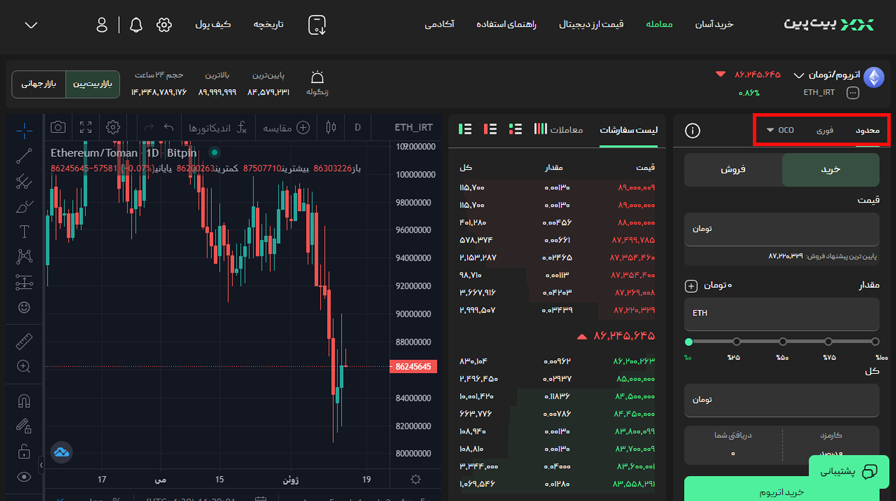896x501 pixels.
Task: Toggle stay in drawing mode
Action: tap(24, 426)
